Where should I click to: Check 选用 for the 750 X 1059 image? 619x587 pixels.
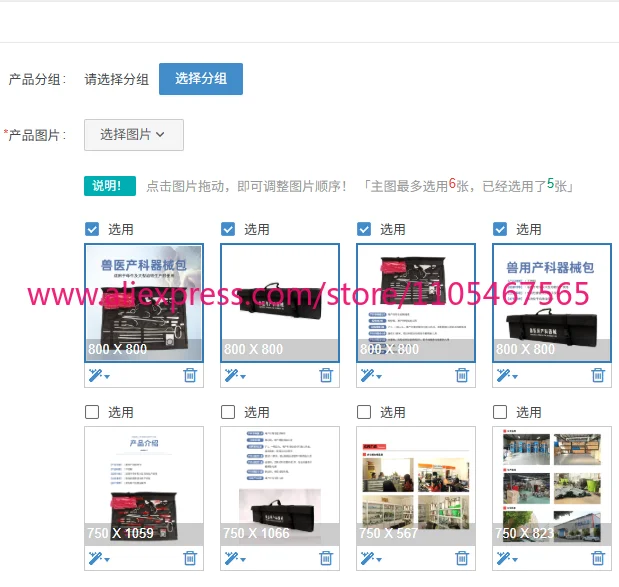[92, 412]
